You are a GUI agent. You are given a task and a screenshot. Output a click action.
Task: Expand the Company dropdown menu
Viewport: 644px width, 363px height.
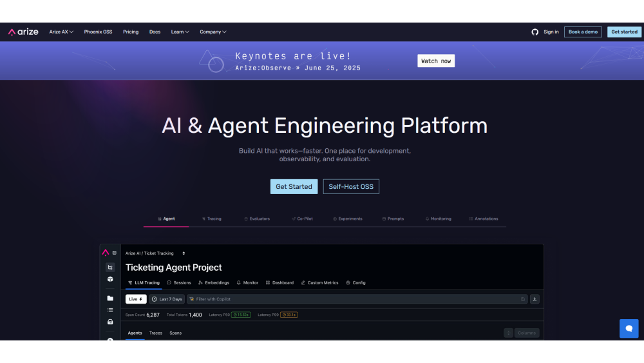click(213, 32)
